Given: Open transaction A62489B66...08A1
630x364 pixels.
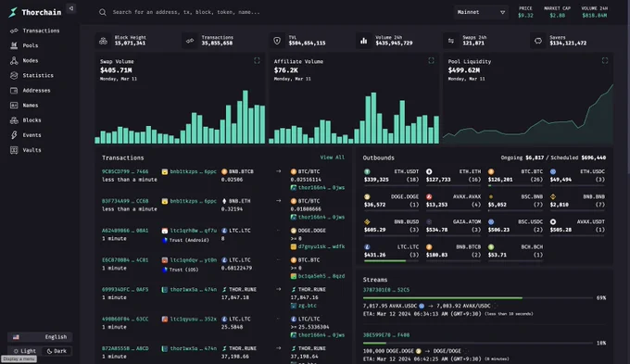Looking at the screenshot, I should 125,231.
